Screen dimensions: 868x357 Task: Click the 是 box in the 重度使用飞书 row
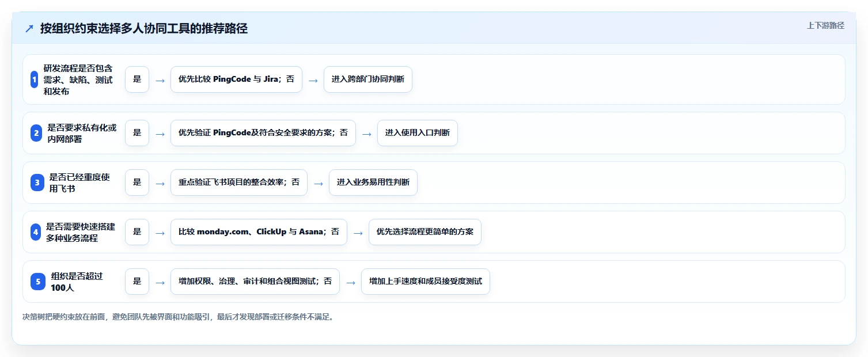click(137, 183)
